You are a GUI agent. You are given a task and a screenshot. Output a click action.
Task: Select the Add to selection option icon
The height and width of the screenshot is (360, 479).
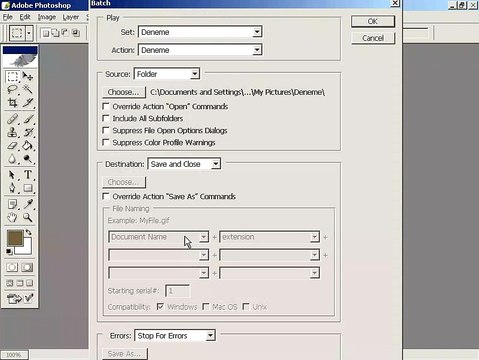click(x=55, y=33)
